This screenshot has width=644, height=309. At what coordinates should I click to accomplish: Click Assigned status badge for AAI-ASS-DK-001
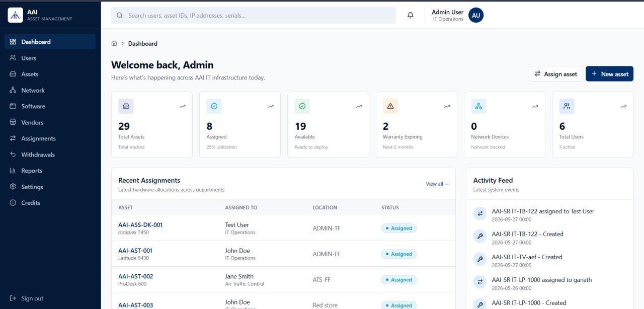399,228
